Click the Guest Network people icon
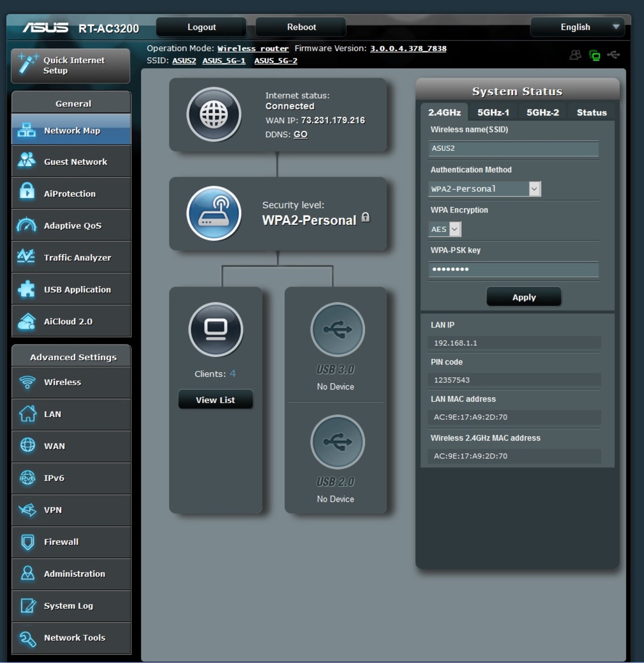 (x=27, y=160)
